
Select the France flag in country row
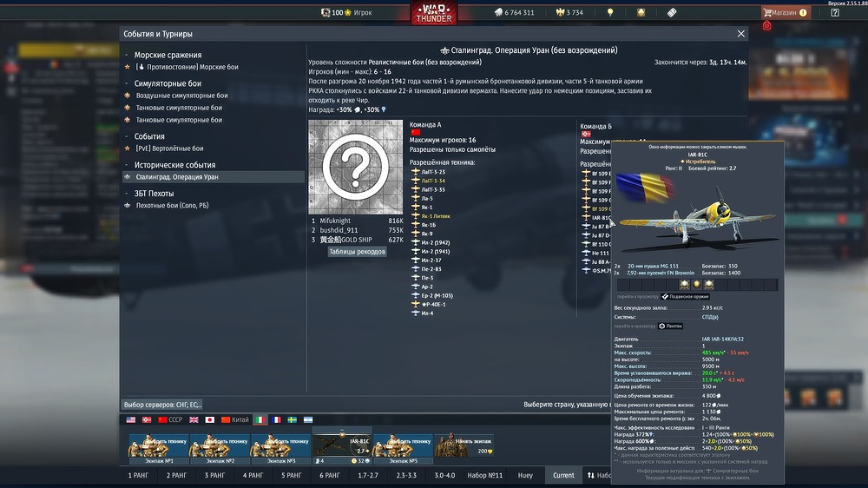276,420
